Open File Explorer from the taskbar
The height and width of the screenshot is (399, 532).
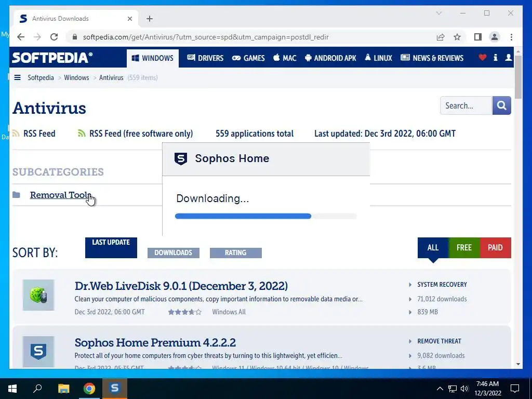63,389
